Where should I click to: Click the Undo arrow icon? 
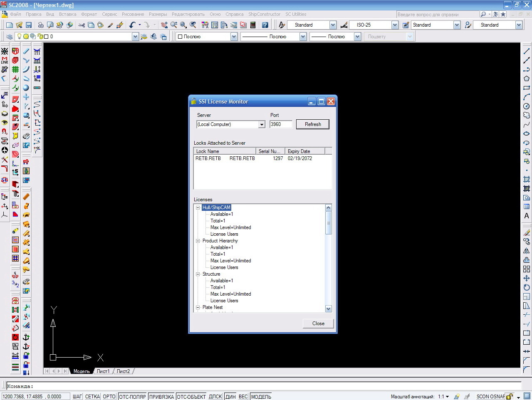click(132, 25)
